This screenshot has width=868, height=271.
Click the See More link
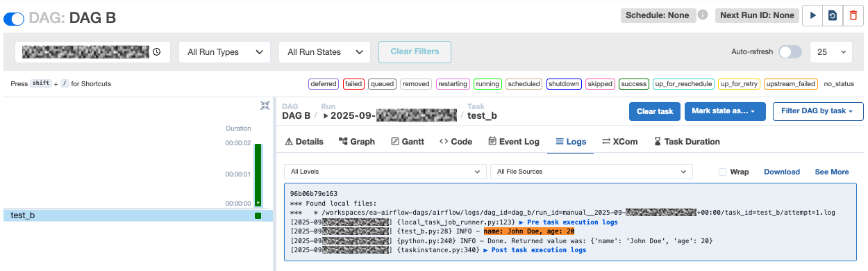click(x=832, y=172)
